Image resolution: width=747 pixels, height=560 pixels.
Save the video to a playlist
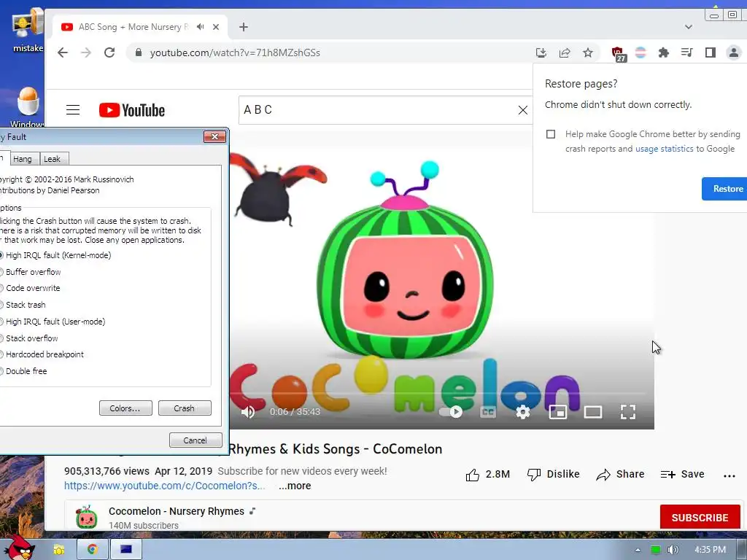pos(682,474)
